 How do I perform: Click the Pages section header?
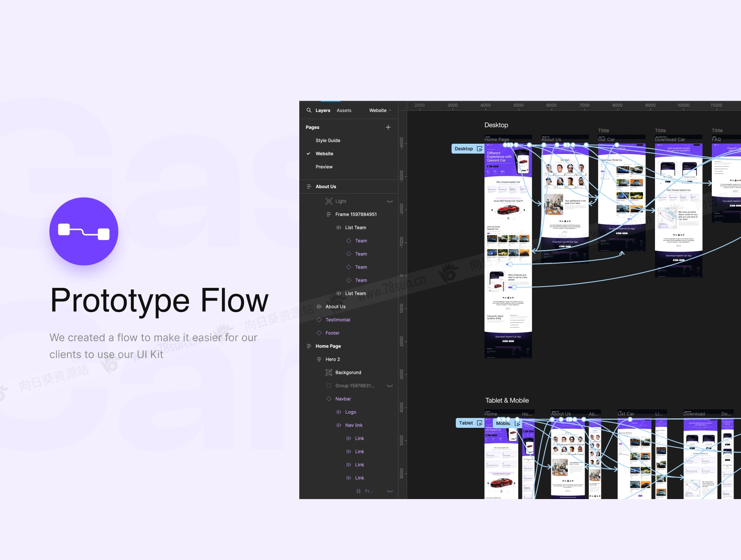[312, 127]
